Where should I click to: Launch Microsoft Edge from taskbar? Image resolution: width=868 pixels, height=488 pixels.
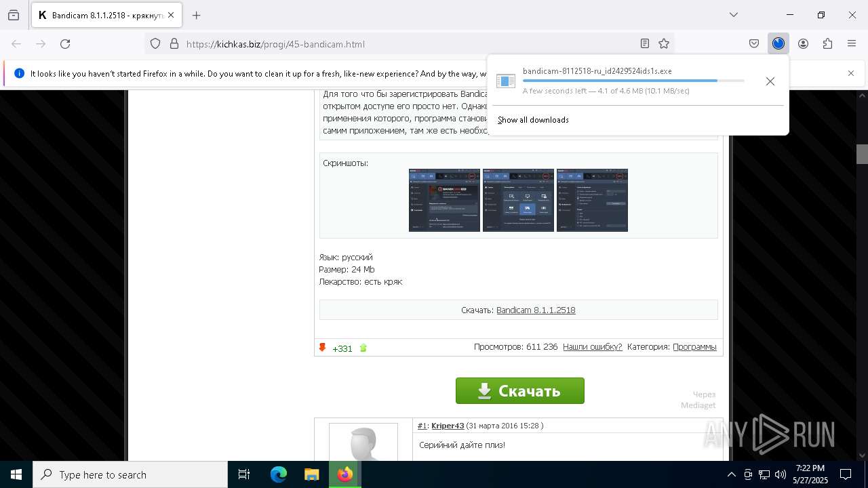(x=279, y=474)
